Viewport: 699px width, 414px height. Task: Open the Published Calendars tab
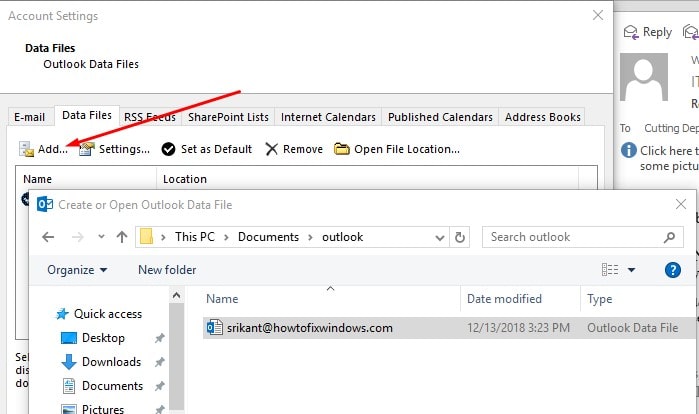pos(440,117)
